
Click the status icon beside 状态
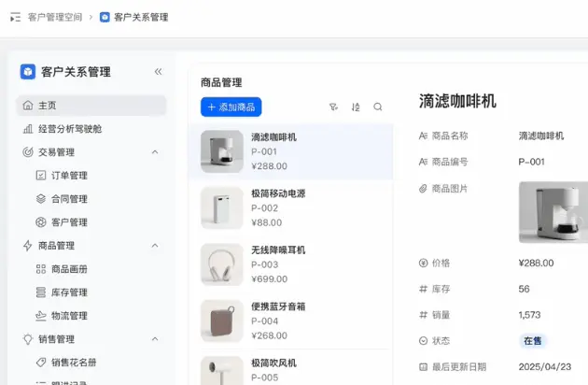(x=423, y=341)
